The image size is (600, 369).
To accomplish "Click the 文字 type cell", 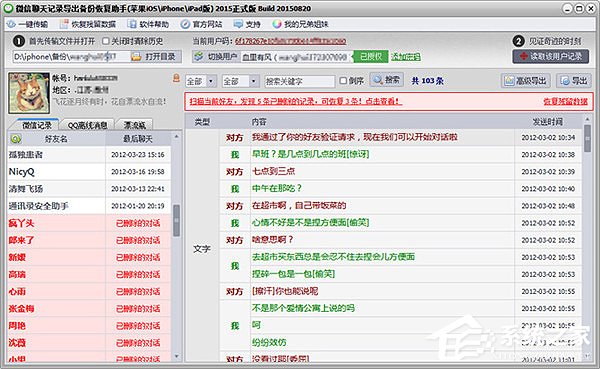I will pos(202,249).
